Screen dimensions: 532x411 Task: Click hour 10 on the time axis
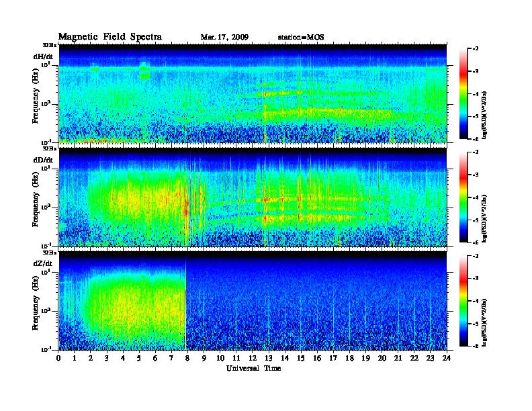220,359
